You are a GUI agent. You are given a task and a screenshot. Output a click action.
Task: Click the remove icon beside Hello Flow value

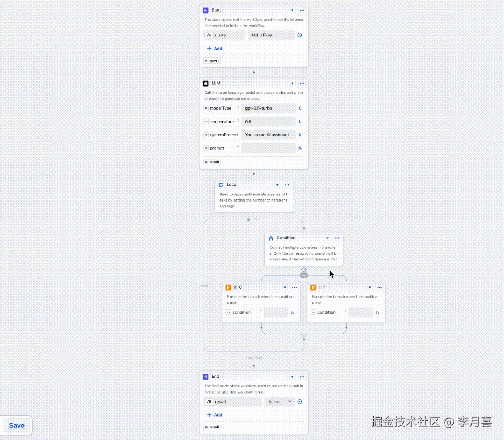(299, 35)
